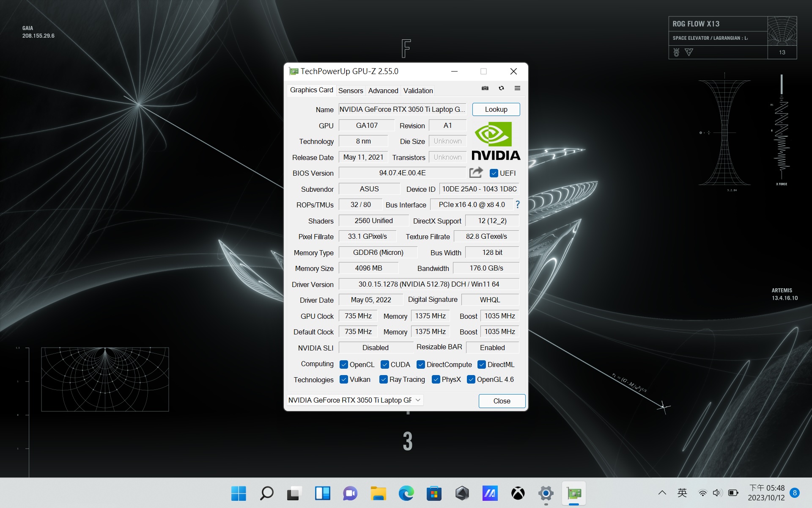Click the Subvendor ASUS value
The image size is (812, 508).
coord(369,189)
